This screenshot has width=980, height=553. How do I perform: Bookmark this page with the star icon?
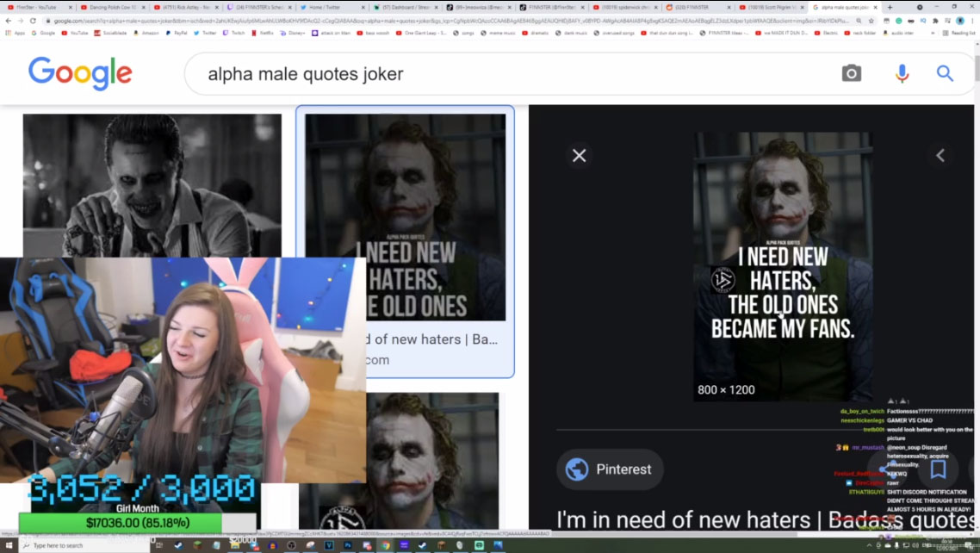(871, 21)
